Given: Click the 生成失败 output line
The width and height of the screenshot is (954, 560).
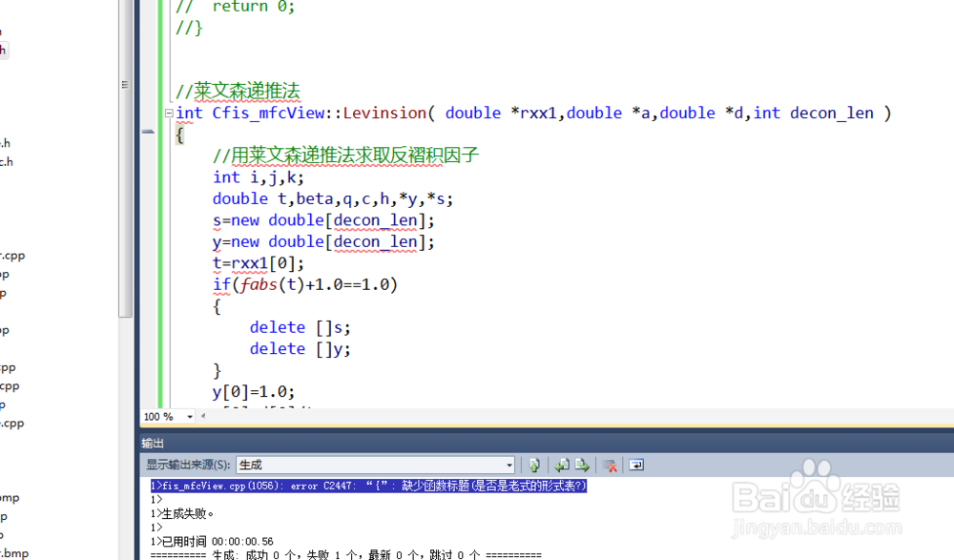Looking at the screenshot, I should pos(182,514).
